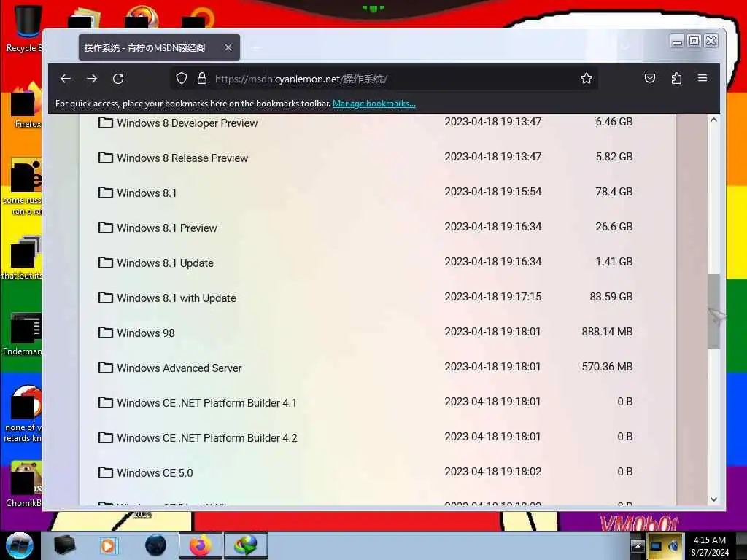Reload the current page
Screen dimensions: 747x560
click(118, 79)
